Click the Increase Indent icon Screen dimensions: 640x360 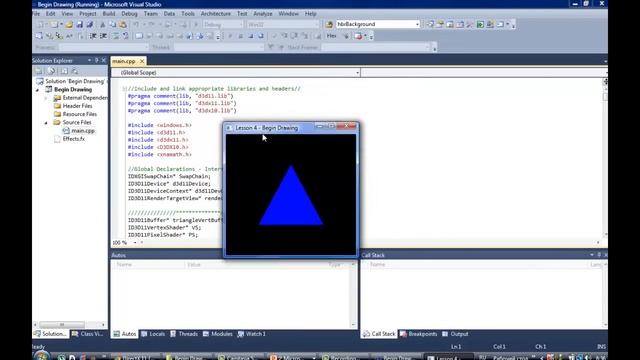click(x=103, y=36)
